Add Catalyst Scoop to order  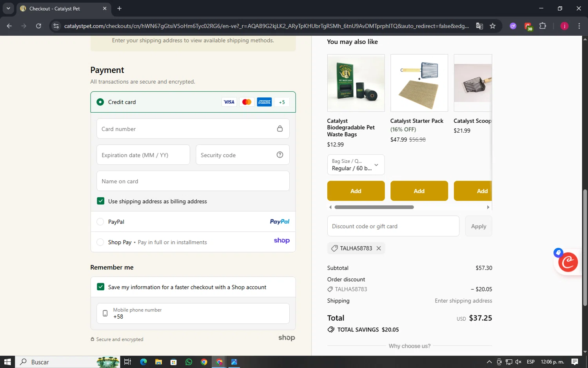coord(473,191)
